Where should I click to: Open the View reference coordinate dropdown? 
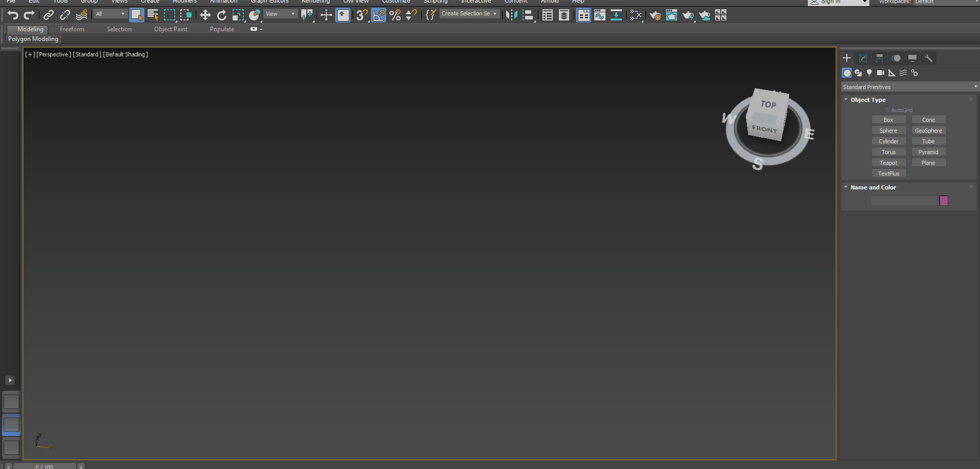(281, 14)
